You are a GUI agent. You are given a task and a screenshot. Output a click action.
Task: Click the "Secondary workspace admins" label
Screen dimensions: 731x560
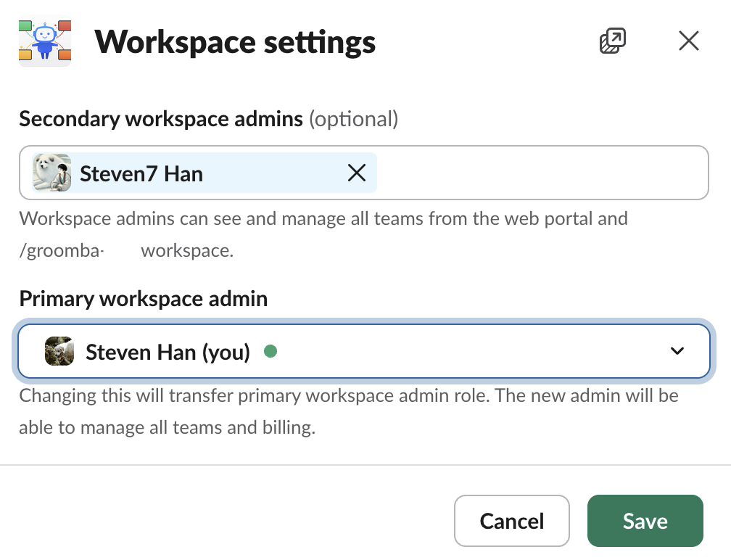[161, 119]
